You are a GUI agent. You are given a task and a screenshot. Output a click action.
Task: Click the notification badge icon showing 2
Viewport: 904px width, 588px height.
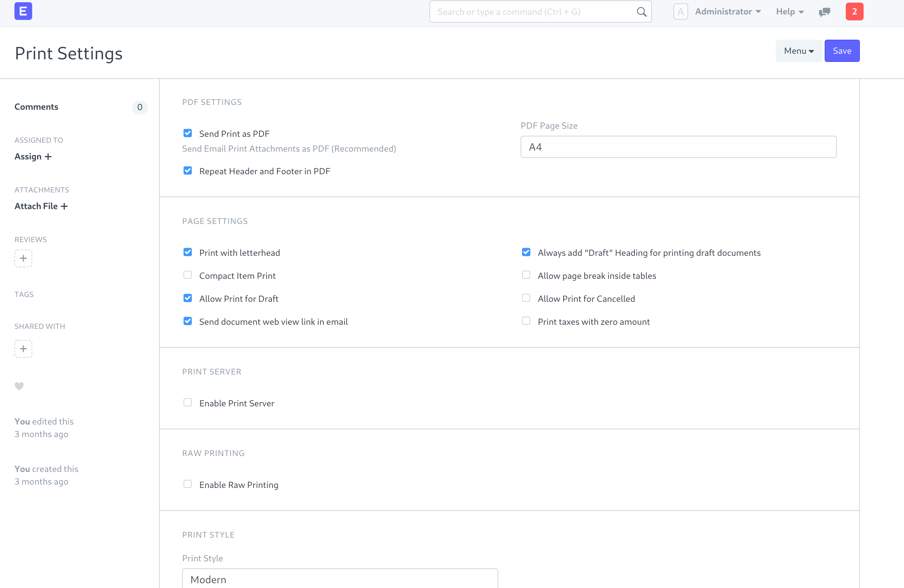[x=855, y=12]
